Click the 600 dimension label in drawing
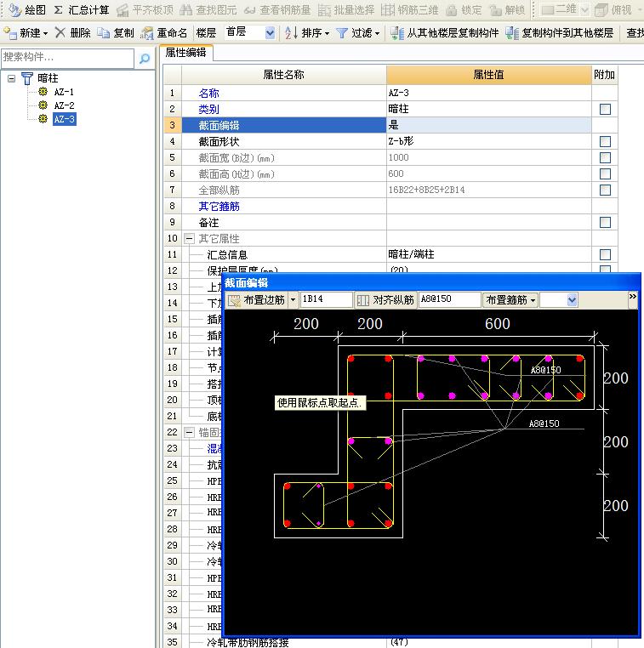 (498, 324)
